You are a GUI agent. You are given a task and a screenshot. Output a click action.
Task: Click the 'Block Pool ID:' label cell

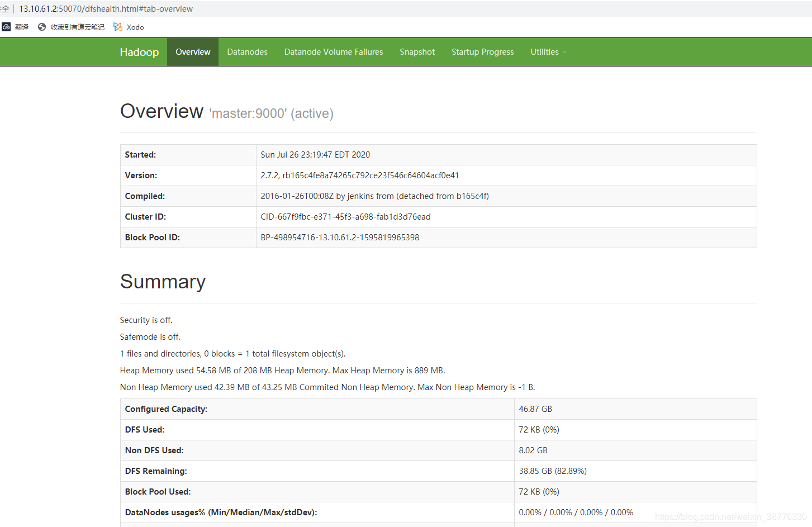[x=188, y=238]
